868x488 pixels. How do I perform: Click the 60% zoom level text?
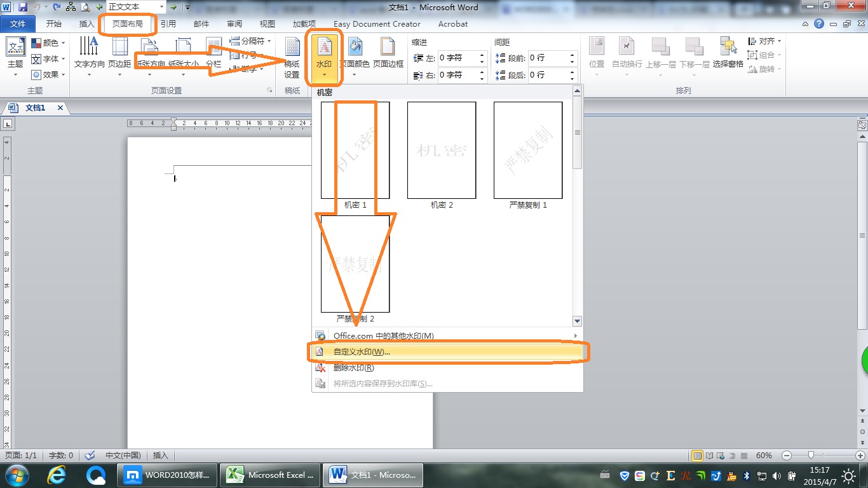tap(764, 456)
